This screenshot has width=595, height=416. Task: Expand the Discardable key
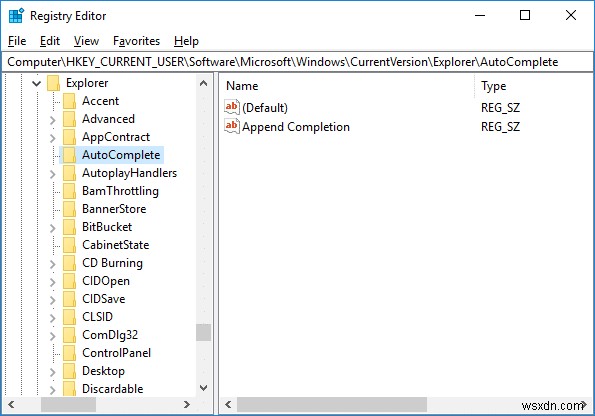coord(53,389)
